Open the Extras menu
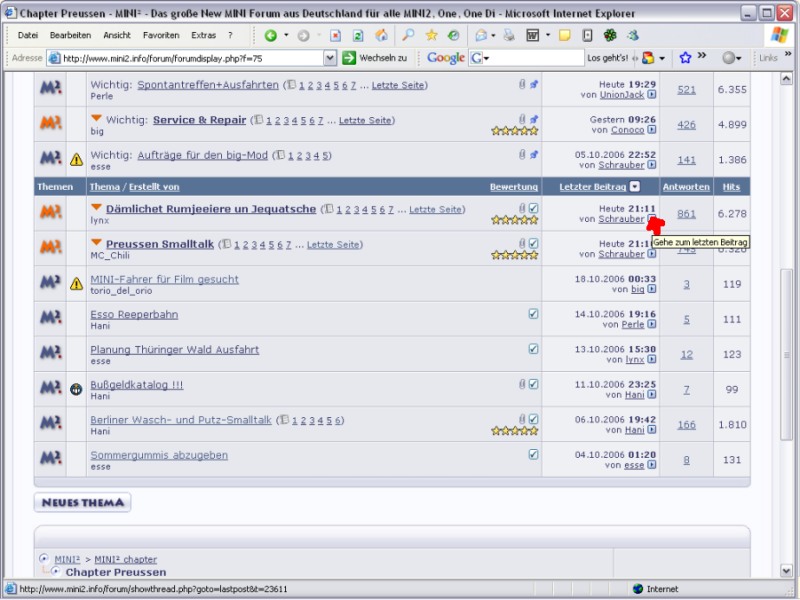Screen dimensions: 800x600 pyautogui.click(x=203, y=35)
